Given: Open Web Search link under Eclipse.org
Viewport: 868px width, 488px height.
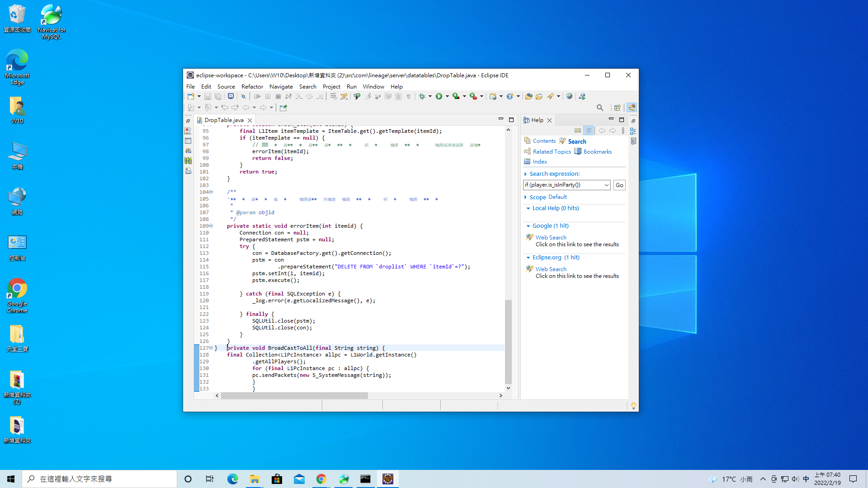Looking at the screenshot, I should tap(551, 269).
